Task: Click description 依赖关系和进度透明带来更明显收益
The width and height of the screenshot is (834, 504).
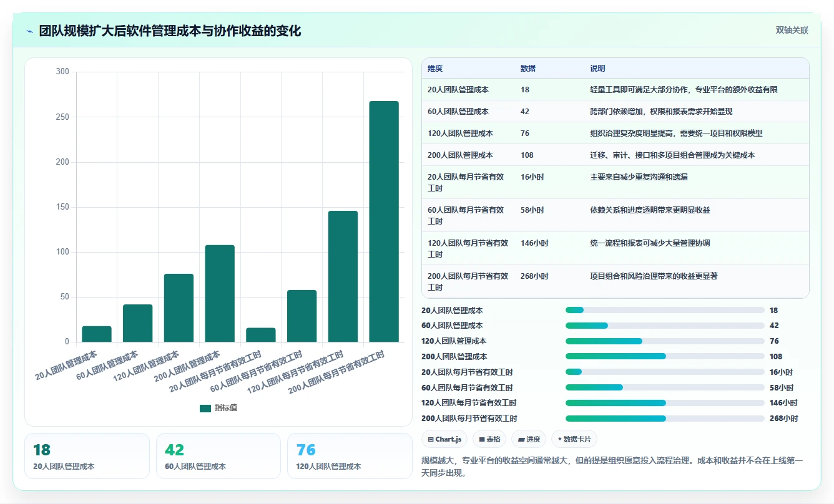Action: click(x=650, y=210)
